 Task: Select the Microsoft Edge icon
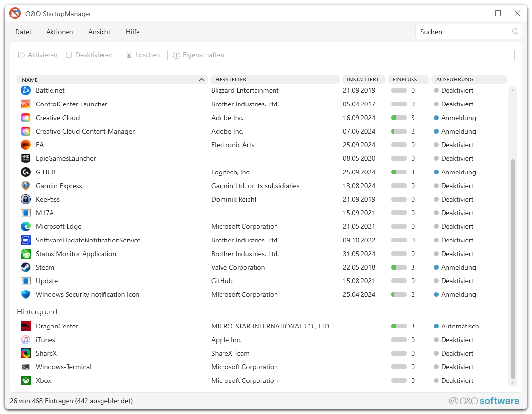point(26,226)
